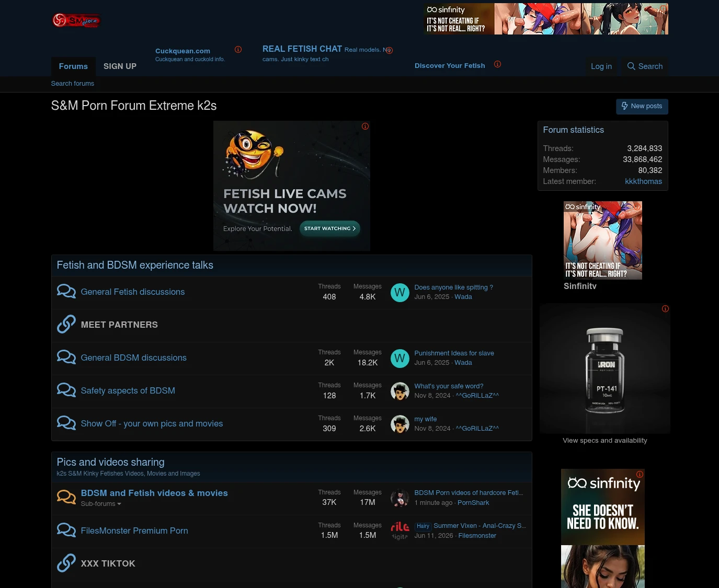Open General BDSM discussions forum
Image resolution: width=719 pixels, height=588 pixels.
pos(134,358)
